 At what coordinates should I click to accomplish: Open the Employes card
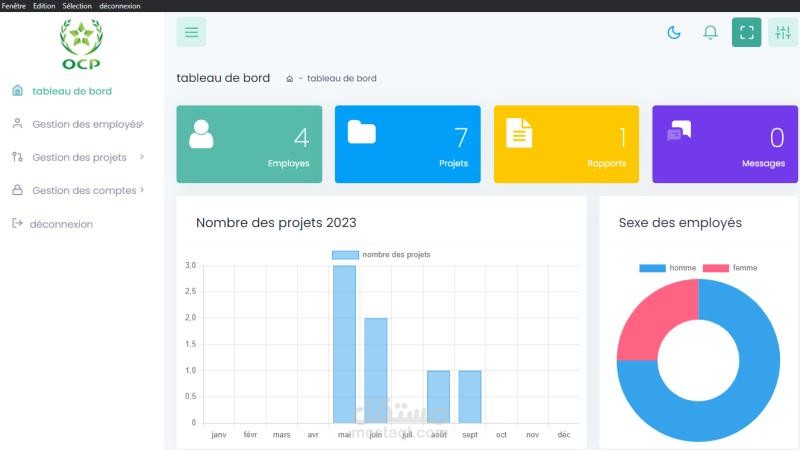coord(249,144)
